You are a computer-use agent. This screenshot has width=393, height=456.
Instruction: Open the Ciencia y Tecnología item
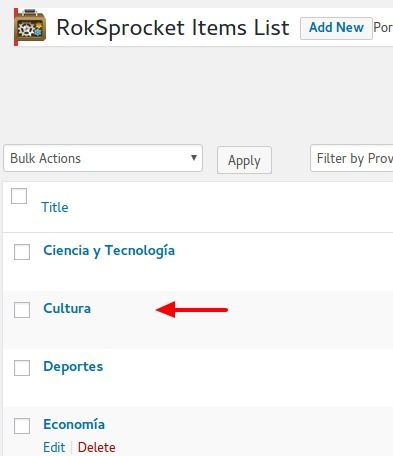coord(109,251)
